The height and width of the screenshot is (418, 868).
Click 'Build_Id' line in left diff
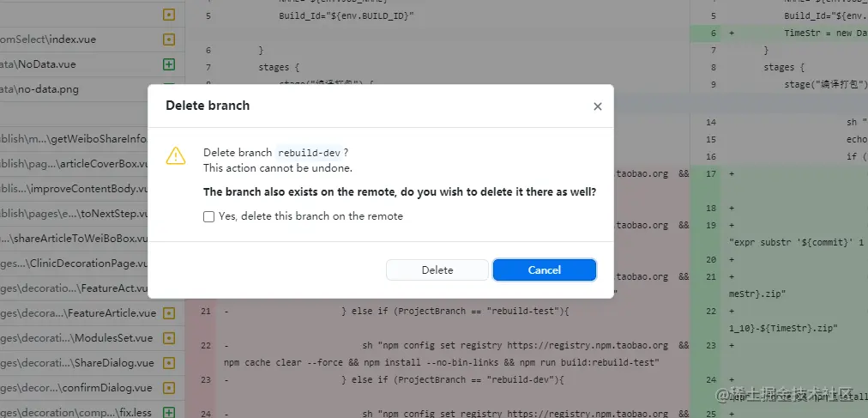click(x=346, y=16)
